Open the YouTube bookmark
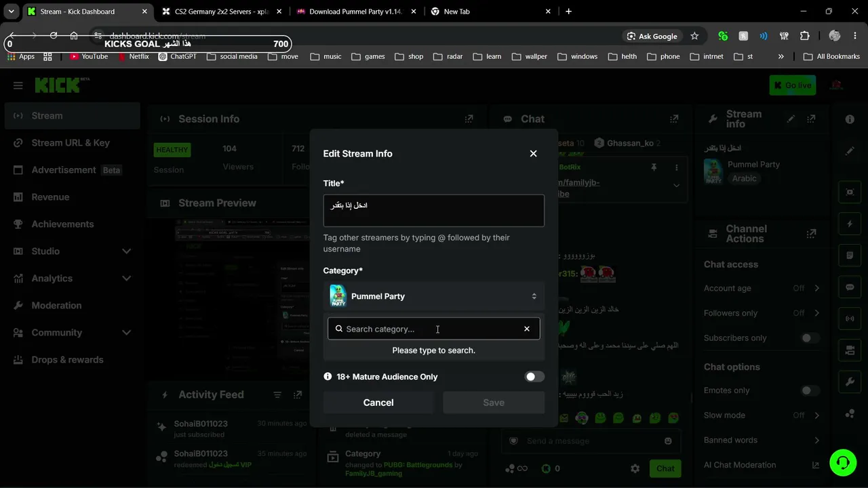868x488 pixels. point(89,56)
